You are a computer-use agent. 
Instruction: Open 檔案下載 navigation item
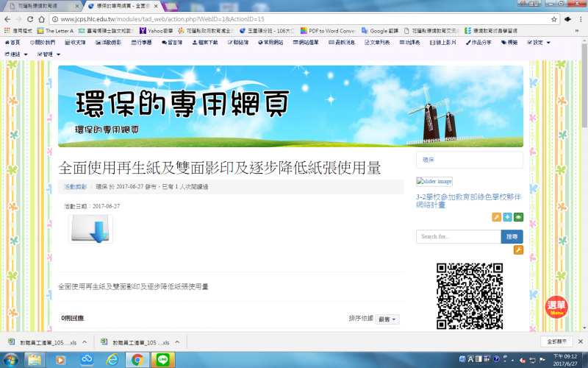click(205, 43)
